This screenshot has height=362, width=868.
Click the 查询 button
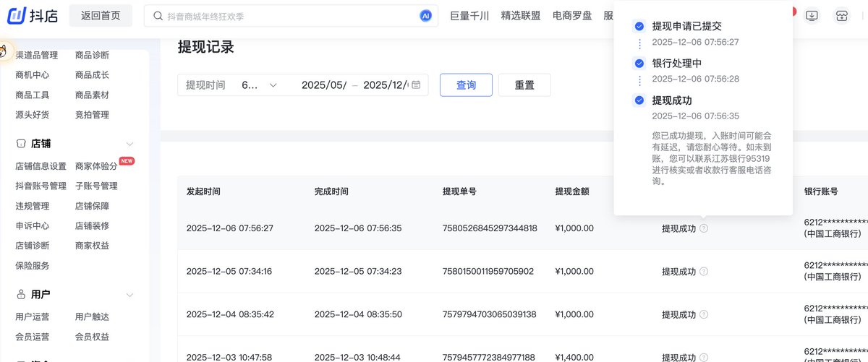(x=466, y=85)
